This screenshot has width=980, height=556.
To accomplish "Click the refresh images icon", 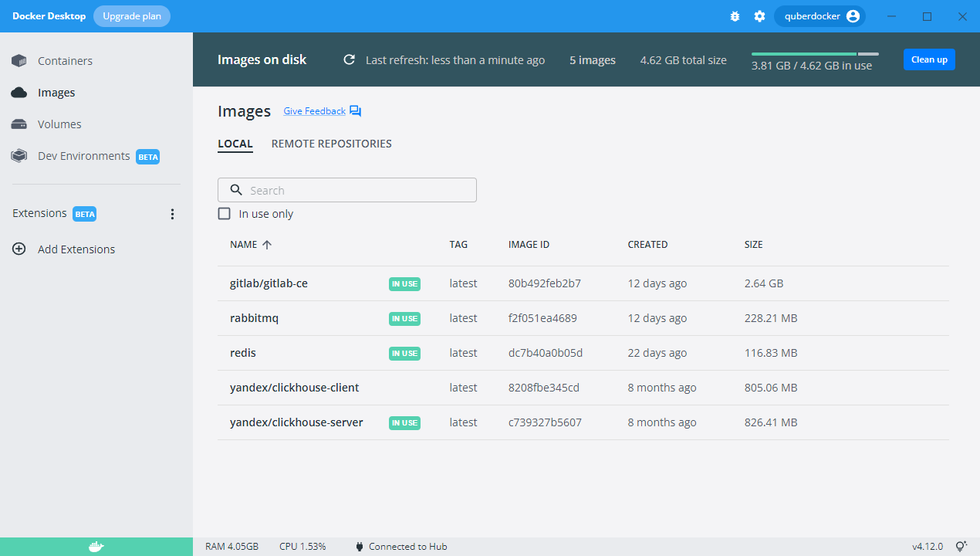I will pyautogui.click(x=350, y=59).
